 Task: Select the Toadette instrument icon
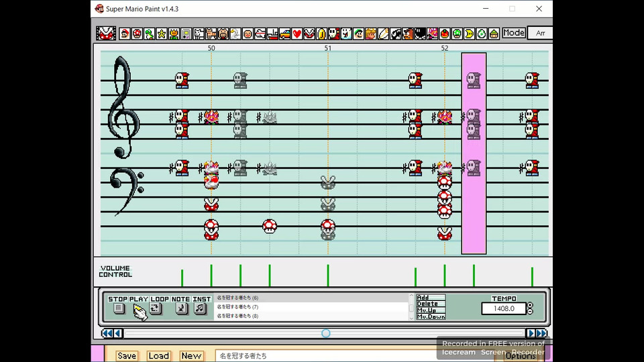point(433,34)
